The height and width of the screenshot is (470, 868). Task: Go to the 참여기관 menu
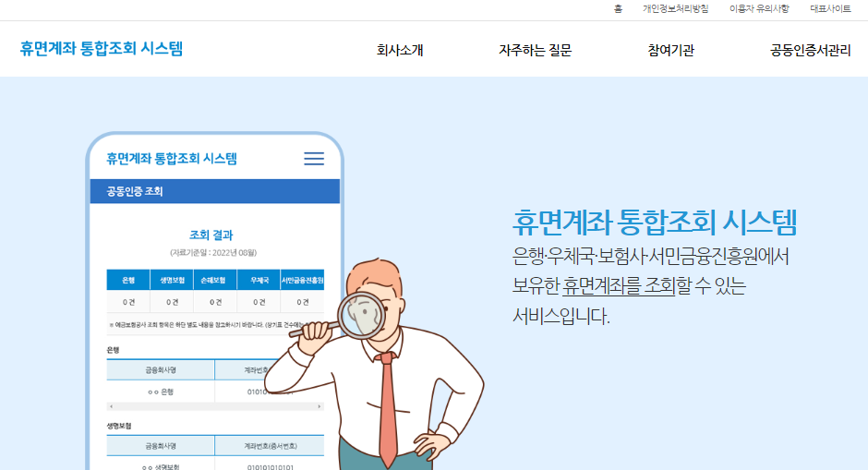(x=671, y=51)
